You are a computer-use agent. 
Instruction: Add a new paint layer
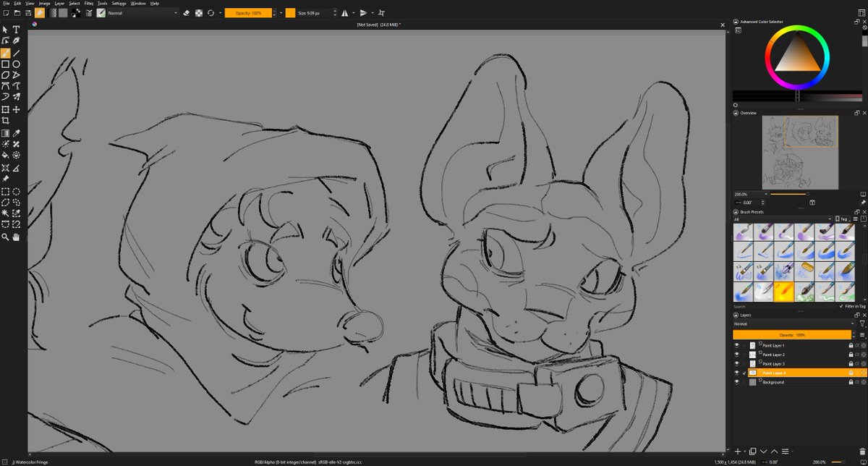pos(738,452)
